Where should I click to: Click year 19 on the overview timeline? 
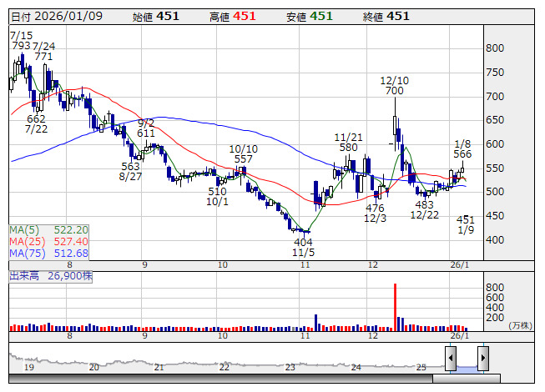coord(28,367)
